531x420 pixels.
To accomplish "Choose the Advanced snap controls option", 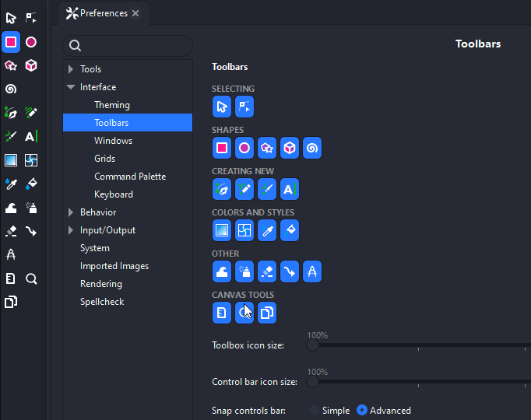I will [x=362, y=411].
